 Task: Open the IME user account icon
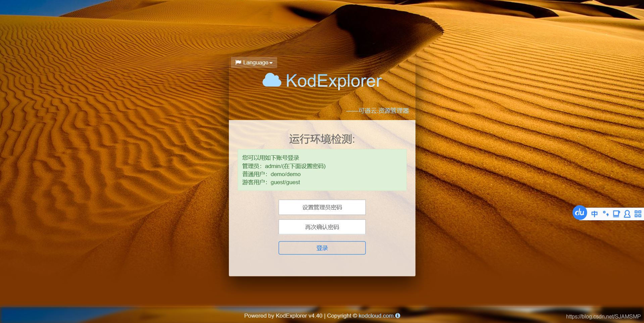(x=627, y=214)
